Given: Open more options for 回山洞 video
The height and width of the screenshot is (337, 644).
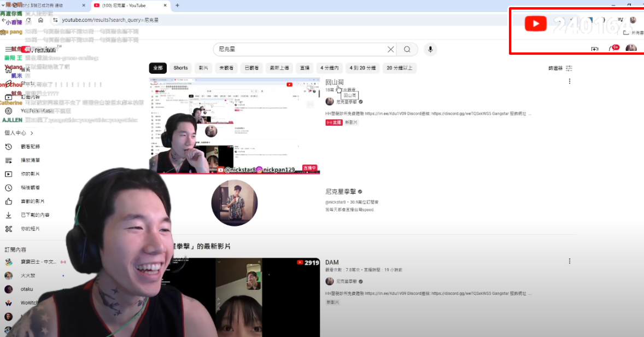Looking at the screenshot, I should pyautogui.click(x=569, y=82).
